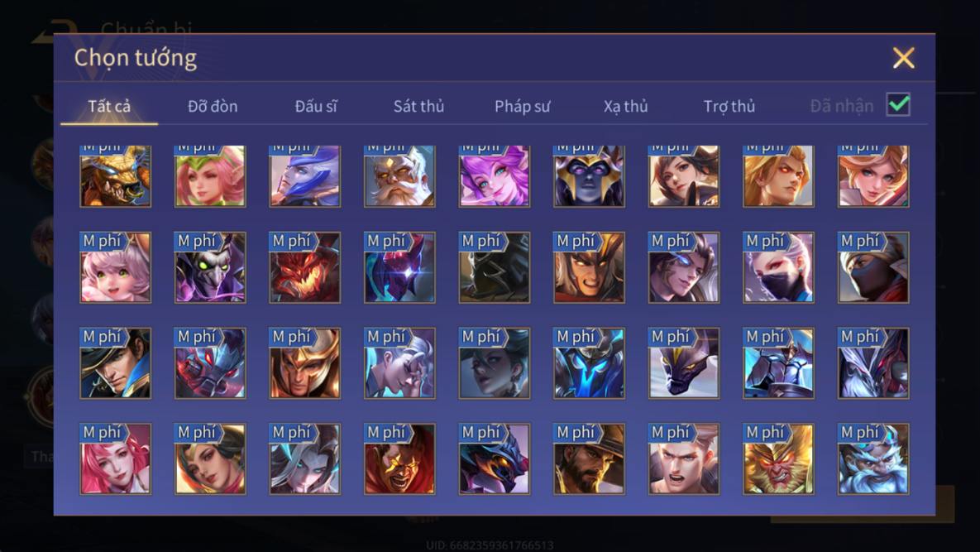Open the Sát thủ tab
Image resolution: width=980 pixels, height=552 pixels.
[x=418, y=106]
